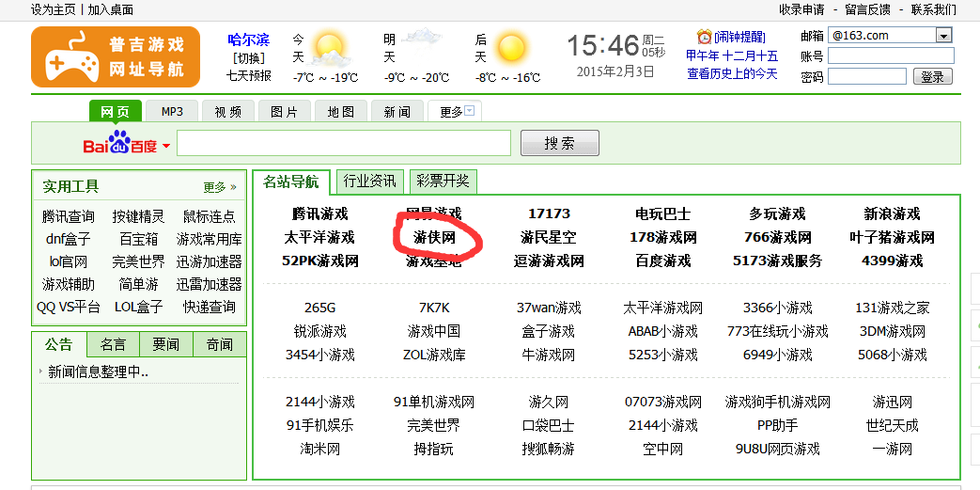Screen dimensions: 980x490
Task: Focus the Baidu search input field
Action: click(x=344, y=143)
